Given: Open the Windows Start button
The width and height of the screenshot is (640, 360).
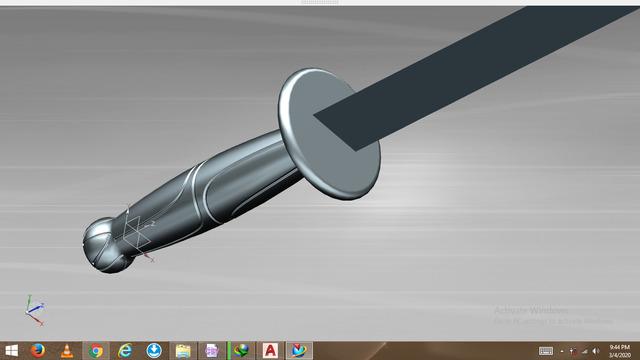Looking at the screenshot, I should (11, 351).
